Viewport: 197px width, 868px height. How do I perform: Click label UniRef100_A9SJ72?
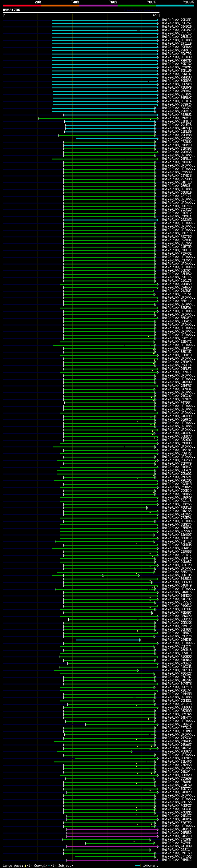[177, 108]
